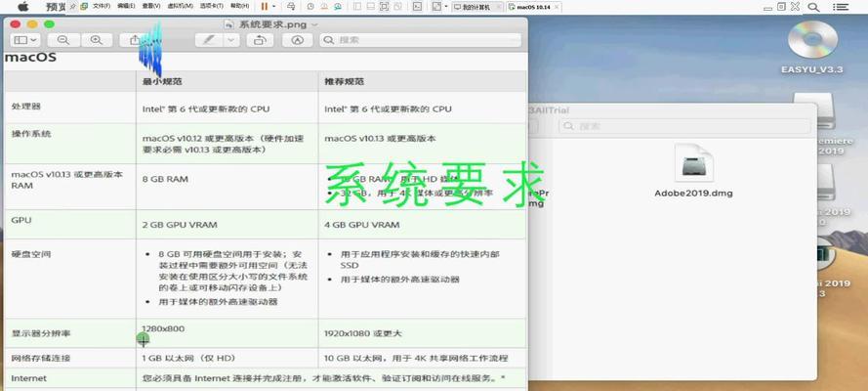Take a VM snapshot with clock icon
This screenshot has height=391, width=868.
point(310,6)
